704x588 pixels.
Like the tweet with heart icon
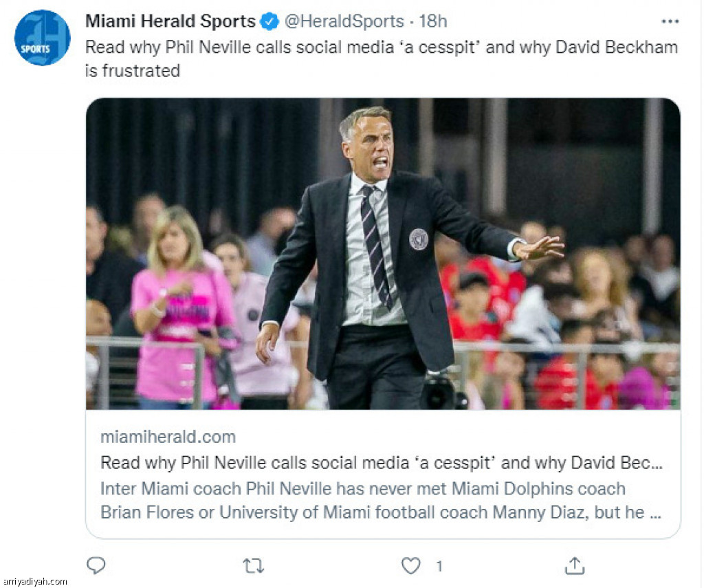[410, 565]
